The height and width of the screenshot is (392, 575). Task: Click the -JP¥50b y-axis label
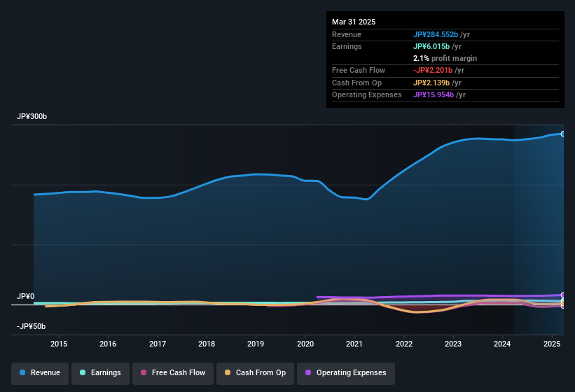(32, 326)
